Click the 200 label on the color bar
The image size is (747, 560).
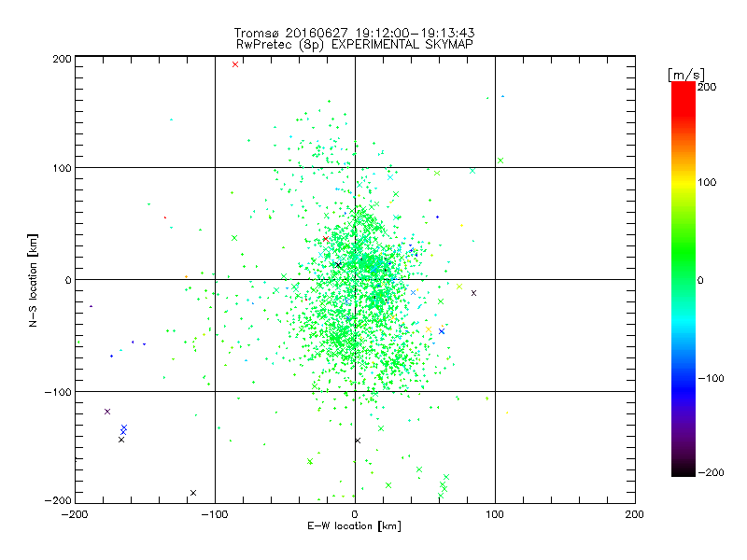pos(707,87)
